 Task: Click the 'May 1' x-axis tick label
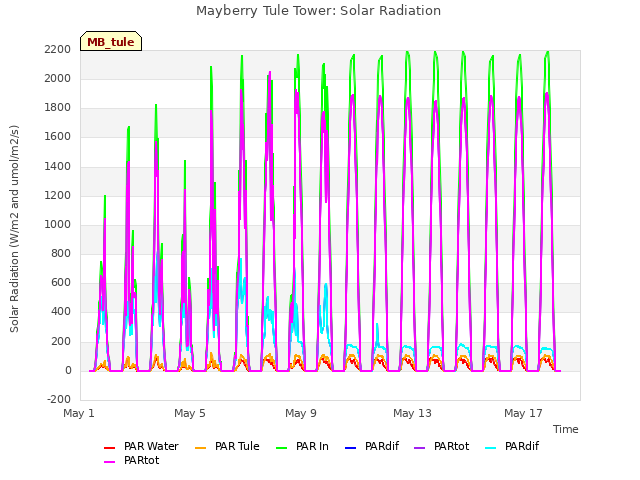point(79,413)
